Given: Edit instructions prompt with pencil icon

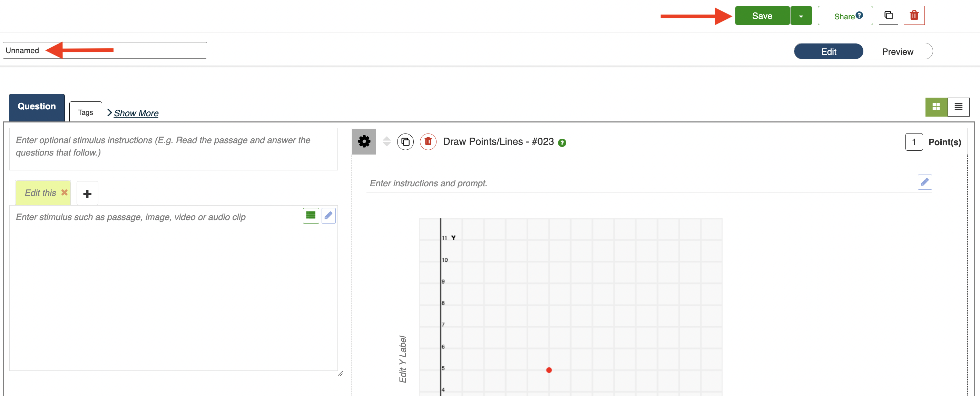Looking at the screenshot, I should pyautogui.click(x=924, y=182).
